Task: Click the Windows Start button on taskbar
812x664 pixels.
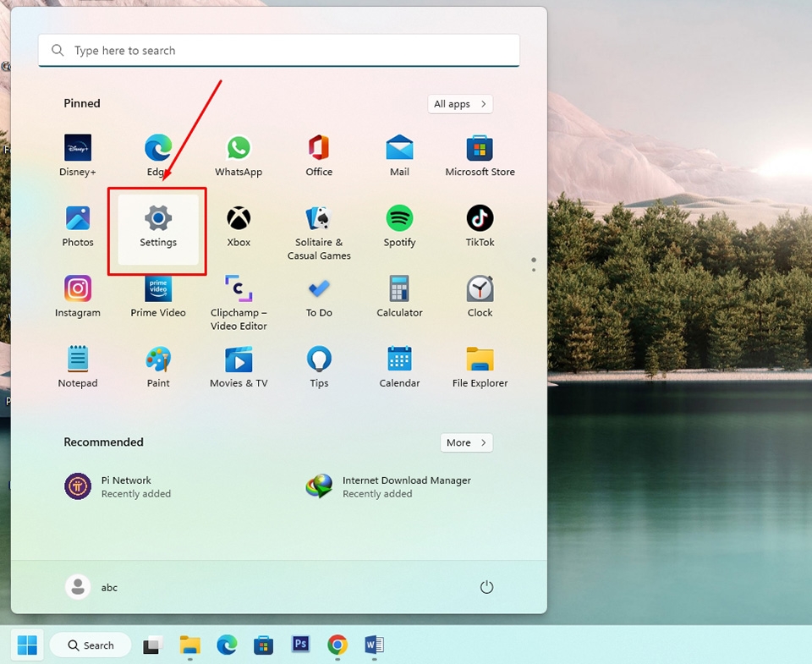Action: point(27,645)
